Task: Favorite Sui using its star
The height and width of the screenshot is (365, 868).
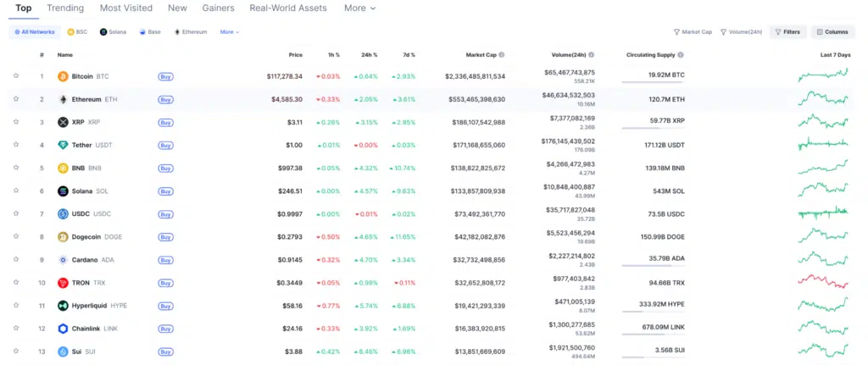Action: (x=16, y=351)
